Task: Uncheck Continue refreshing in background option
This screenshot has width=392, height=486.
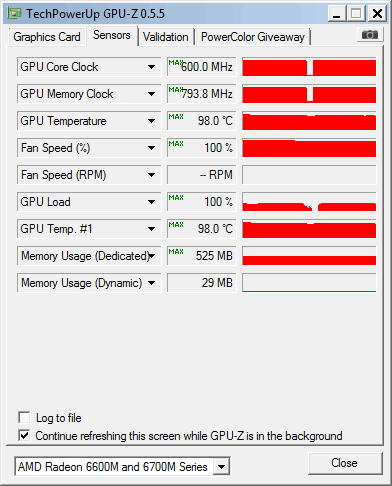Action: (x=24, y=435)
